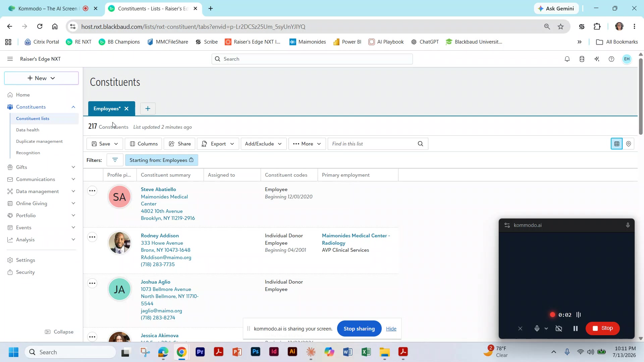Open Security in the sidebar
The height and width of the screenshot is (362, 644).
point(25,272)
